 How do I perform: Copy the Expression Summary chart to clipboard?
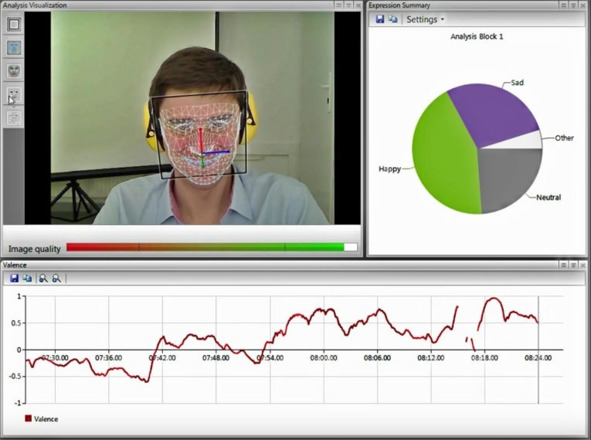(393, 19)
